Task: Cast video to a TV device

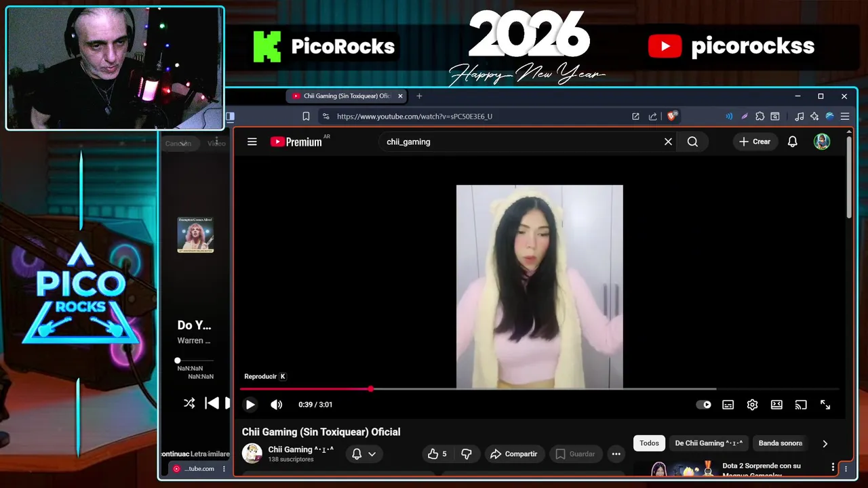Action: click(801, 405)
